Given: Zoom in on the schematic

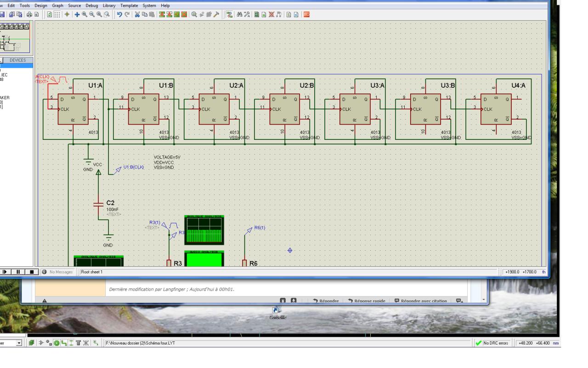Looking at the screenshot, I should tap(85, 14).
